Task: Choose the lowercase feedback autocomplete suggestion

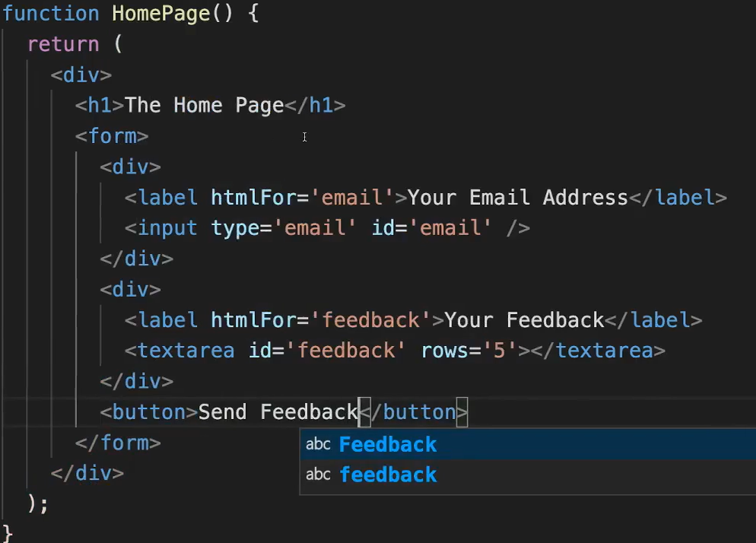Action: point(388,475)
